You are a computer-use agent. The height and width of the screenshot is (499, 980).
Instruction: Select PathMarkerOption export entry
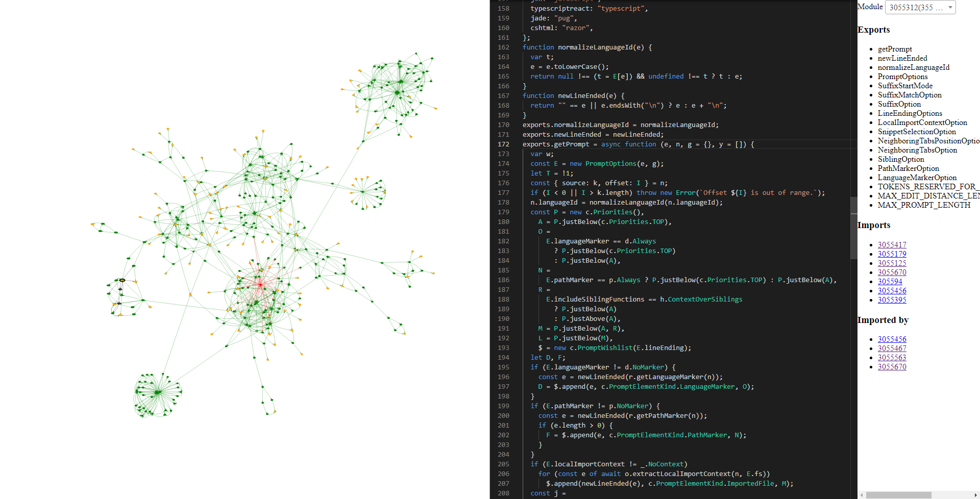click(x=909, y=168)
